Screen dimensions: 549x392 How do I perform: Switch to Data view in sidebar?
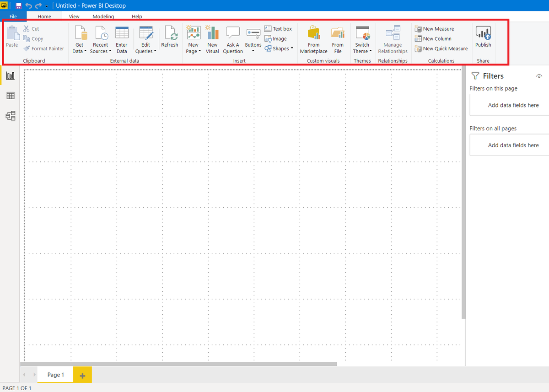10,96
